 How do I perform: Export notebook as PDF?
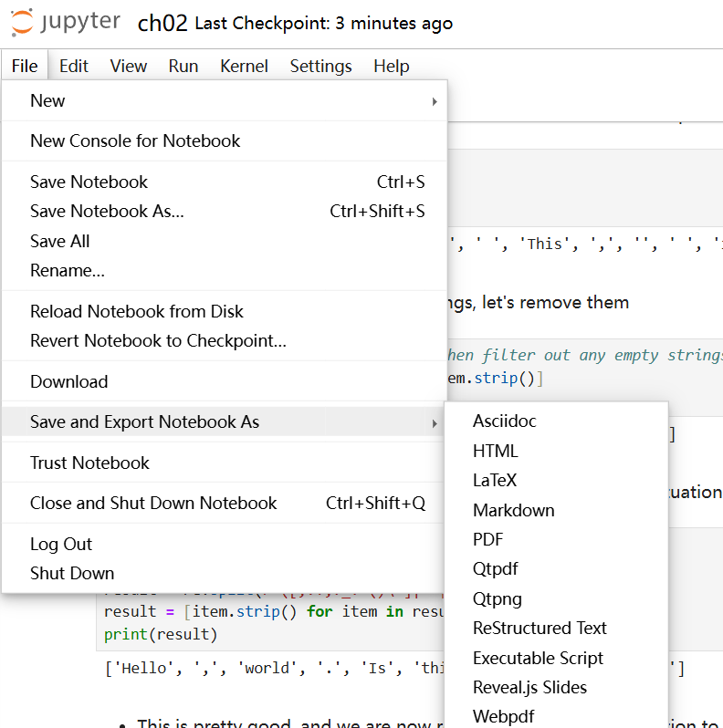tap(556, 539)
